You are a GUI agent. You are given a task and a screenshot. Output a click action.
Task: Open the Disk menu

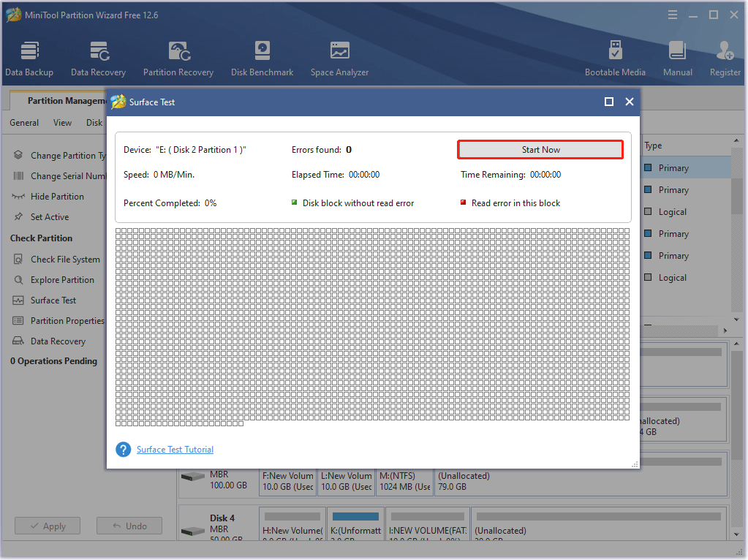tap(94, 122)
